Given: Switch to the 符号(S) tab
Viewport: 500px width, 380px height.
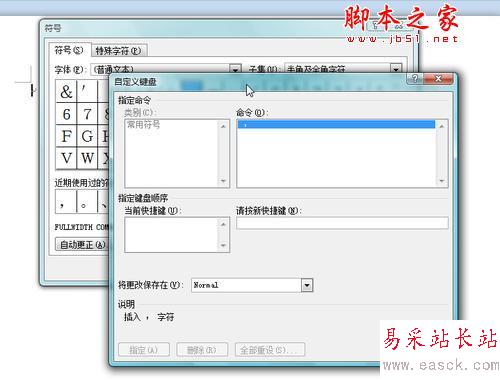Looking at the screenshot, I should pos(69,50).
